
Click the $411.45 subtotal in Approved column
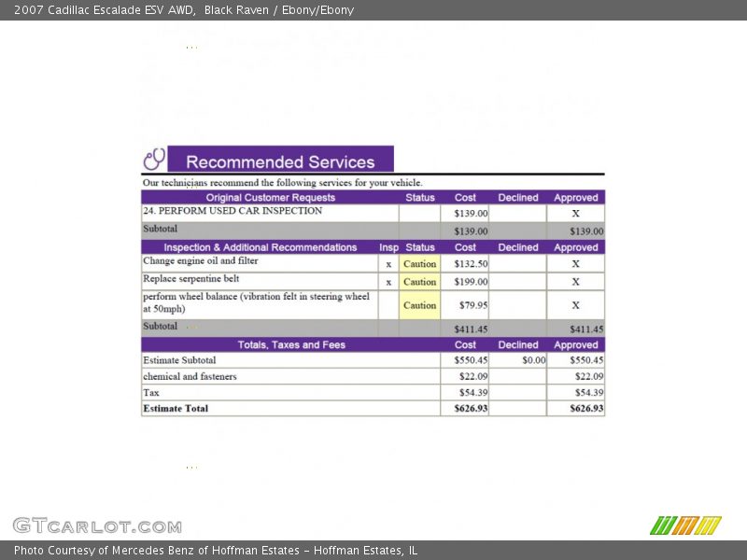[x=586, y=329]
